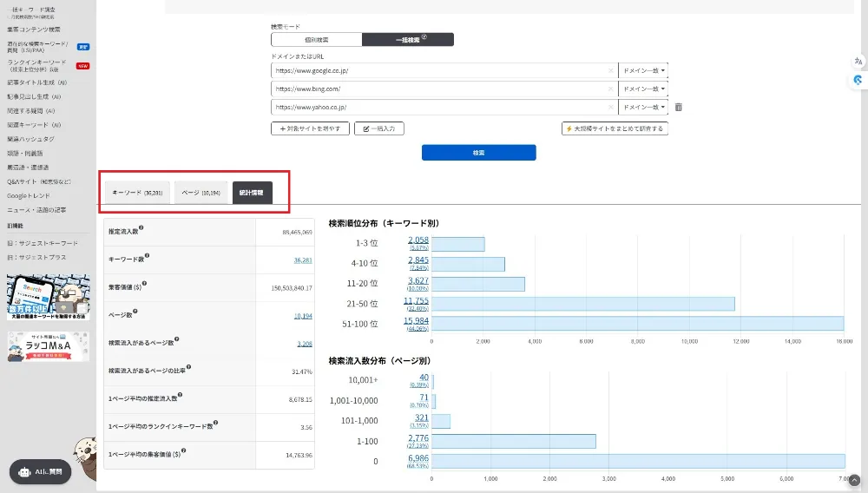Screen dimensions: 868x493
Task: Open the help icon beside 1ページ平均のランクインキーワード数
Action: (x=215, y=423)
